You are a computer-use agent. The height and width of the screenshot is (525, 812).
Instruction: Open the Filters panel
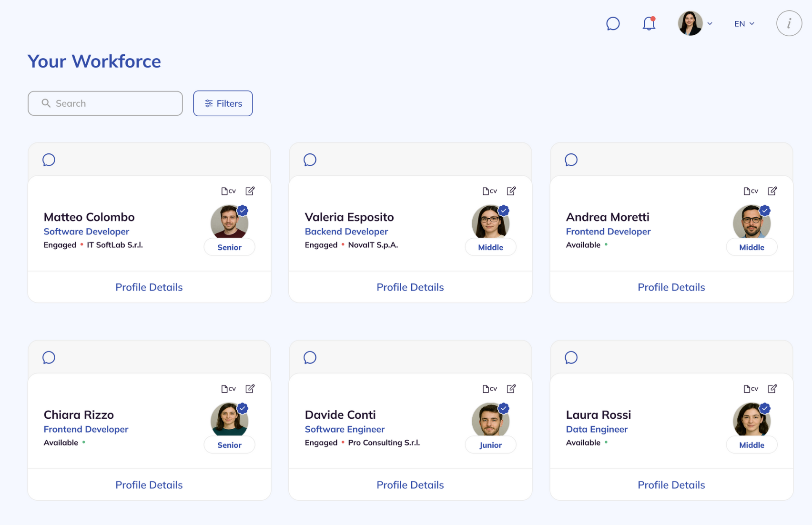coord(223,103)
